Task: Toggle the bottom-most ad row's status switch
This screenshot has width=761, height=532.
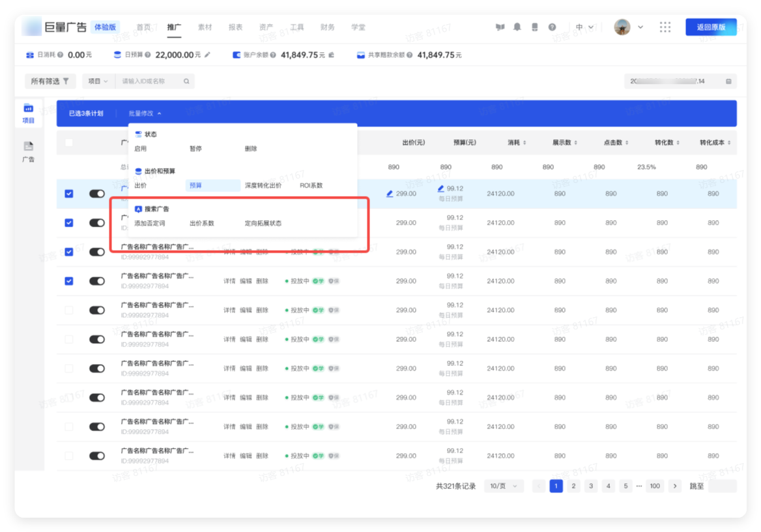Action: click(97, 456)
